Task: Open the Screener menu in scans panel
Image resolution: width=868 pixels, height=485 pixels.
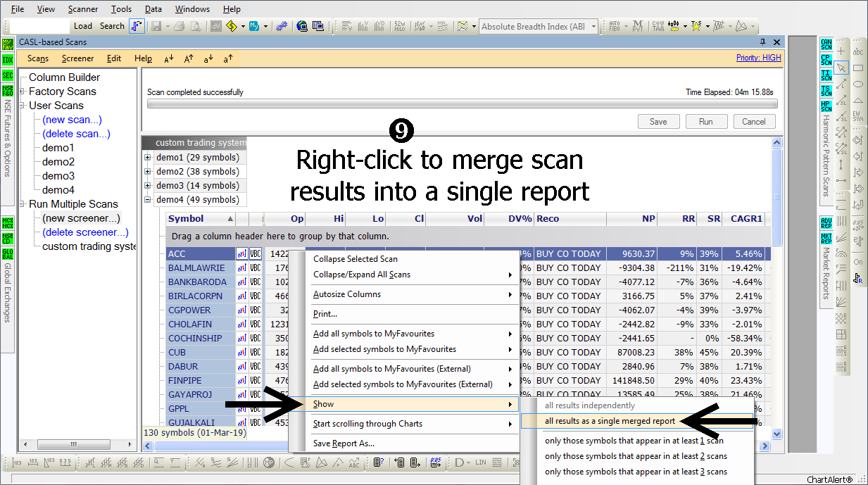Action: [x=77, y=59]
